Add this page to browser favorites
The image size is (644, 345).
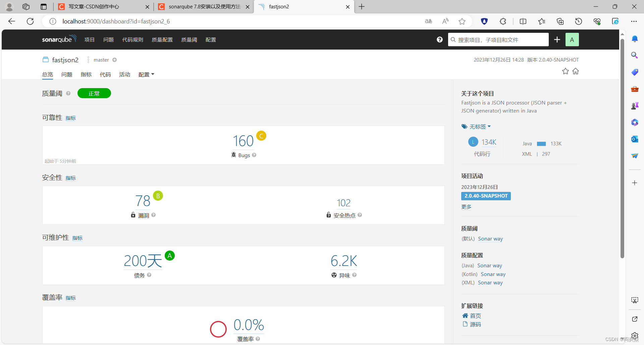point(462,21)
